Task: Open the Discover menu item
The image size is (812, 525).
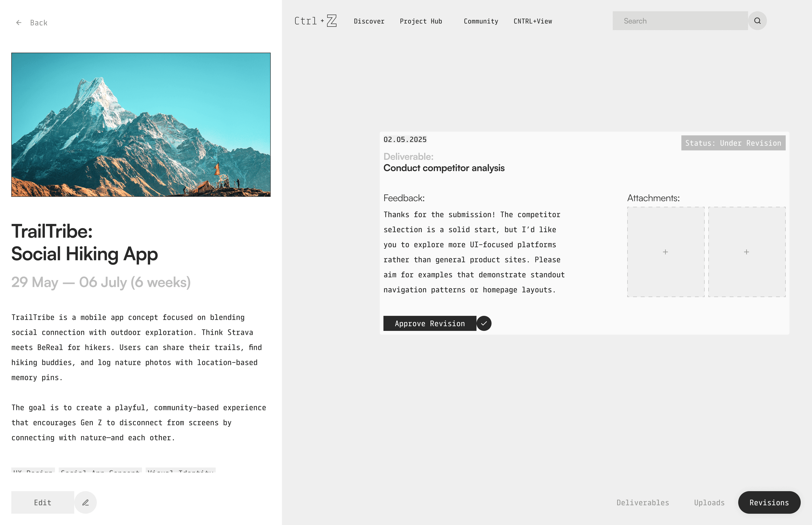Action: point(369,21)
